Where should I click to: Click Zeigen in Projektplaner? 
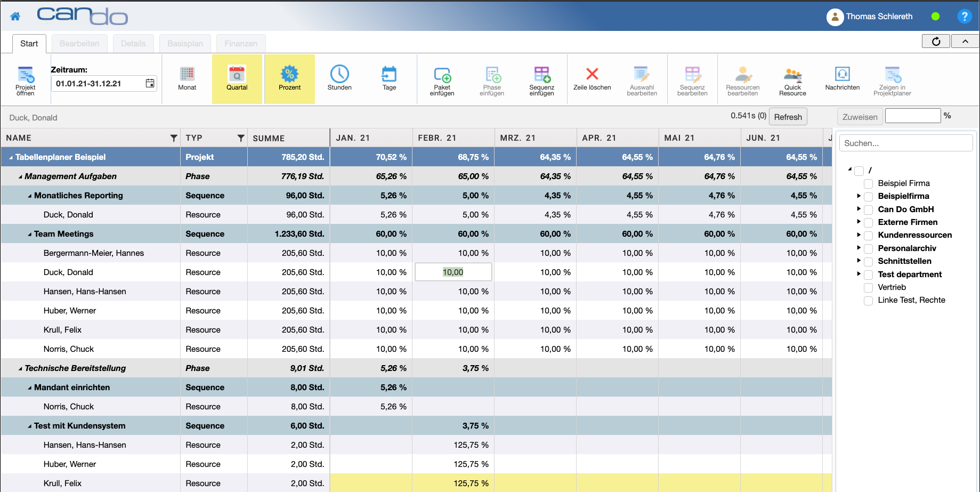click(x=892, y=81)
